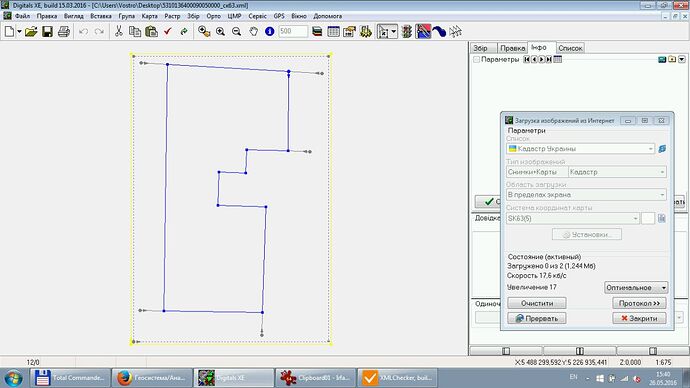Click the red checkmark toolbar icon
Screen dimensions: 690x388
pos(167,31)
